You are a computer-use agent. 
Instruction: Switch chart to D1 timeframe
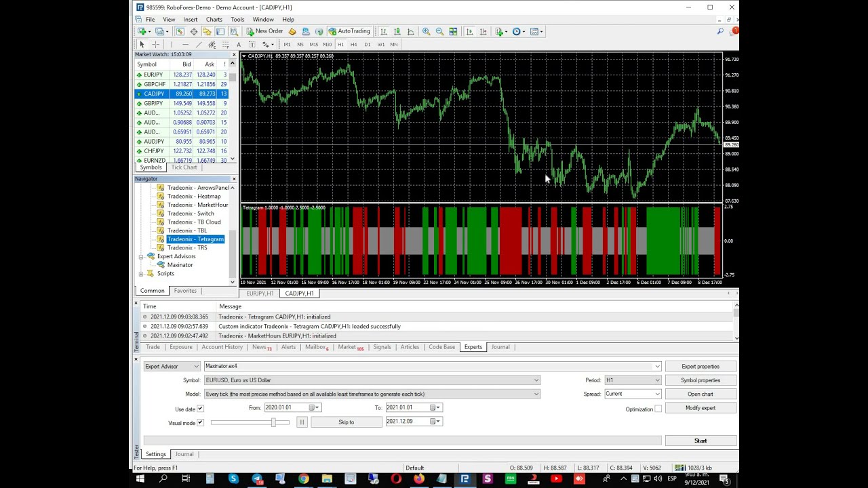tap(367, 45)
